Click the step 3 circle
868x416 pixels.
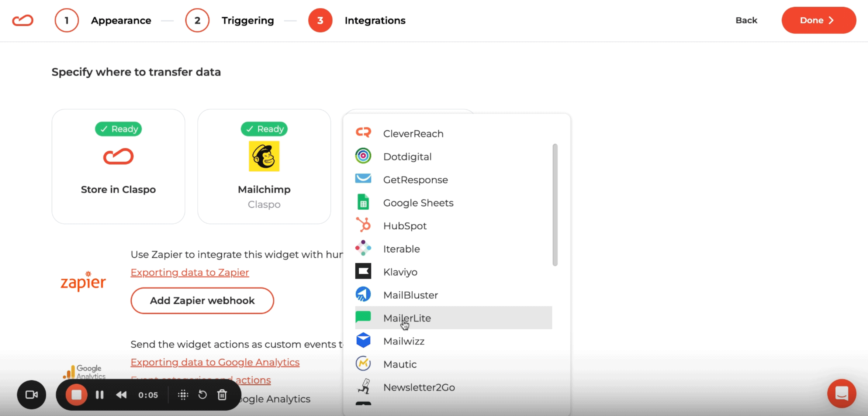coord(320,20)
